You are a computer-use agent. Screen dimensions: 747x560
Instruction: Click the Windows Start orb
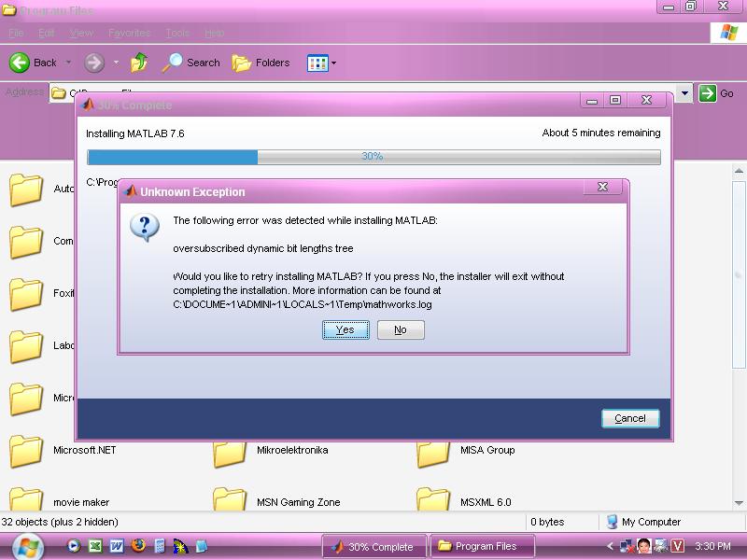tap(28, 547)
